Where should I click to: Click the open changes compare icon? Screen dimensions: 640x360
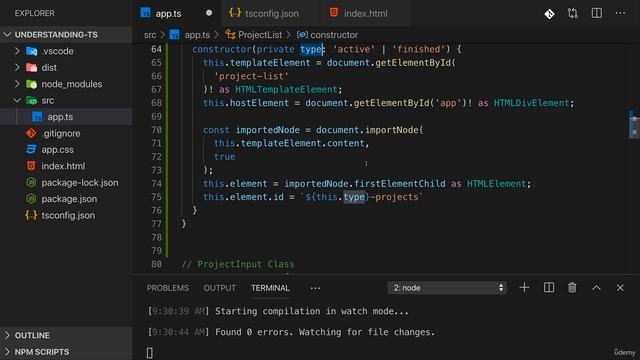(x=573, y=13)
